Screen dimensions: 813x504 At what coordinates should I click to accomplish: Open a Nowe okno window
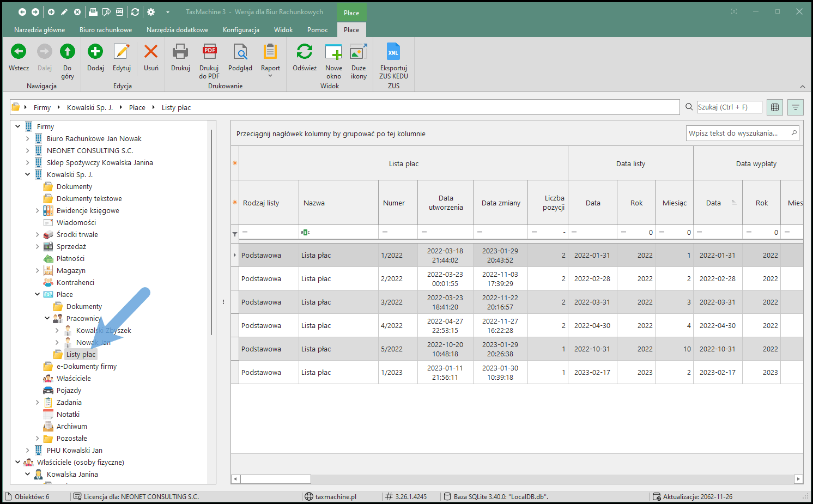[x=333, y=52]
